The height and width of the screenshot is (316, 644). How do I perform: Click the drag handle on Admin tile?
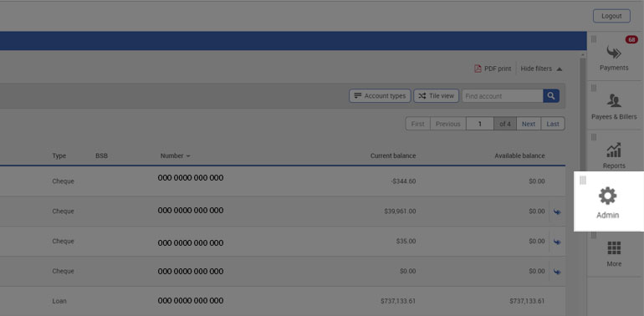583,181
